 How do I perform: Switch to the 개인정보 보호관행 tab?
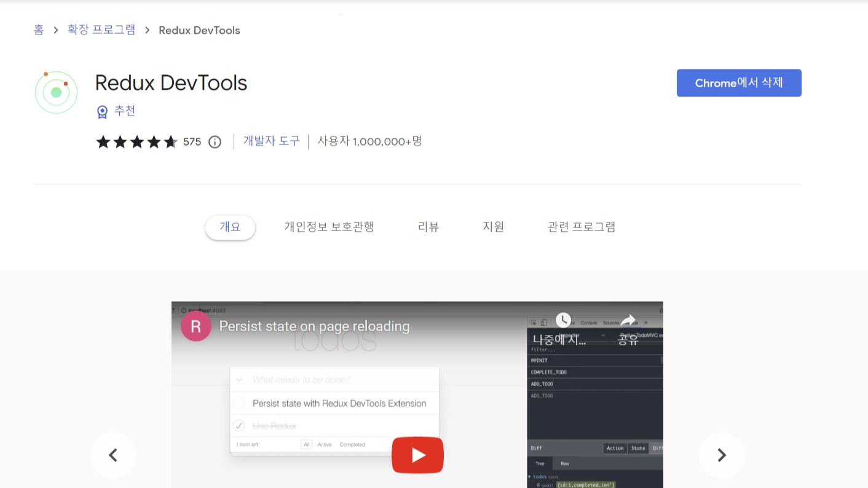(329, 227)
